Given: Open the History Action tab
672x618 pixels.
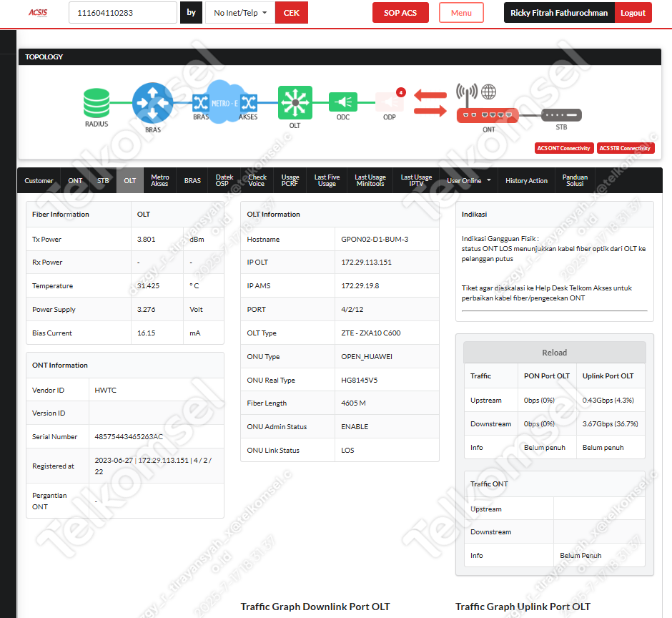Looking at the screenshot, I should point(526,180).
